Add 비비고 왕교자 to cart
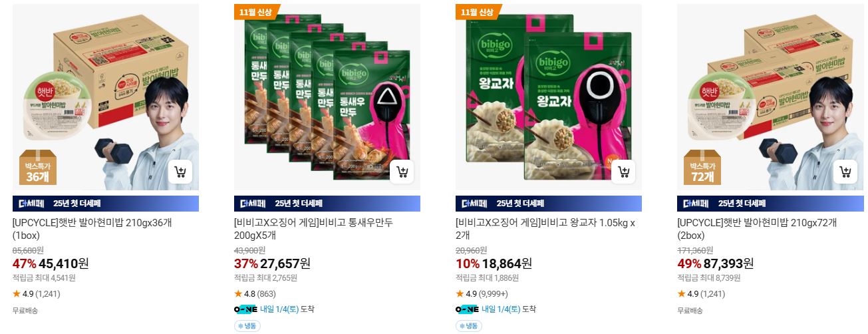 (623, 173)
